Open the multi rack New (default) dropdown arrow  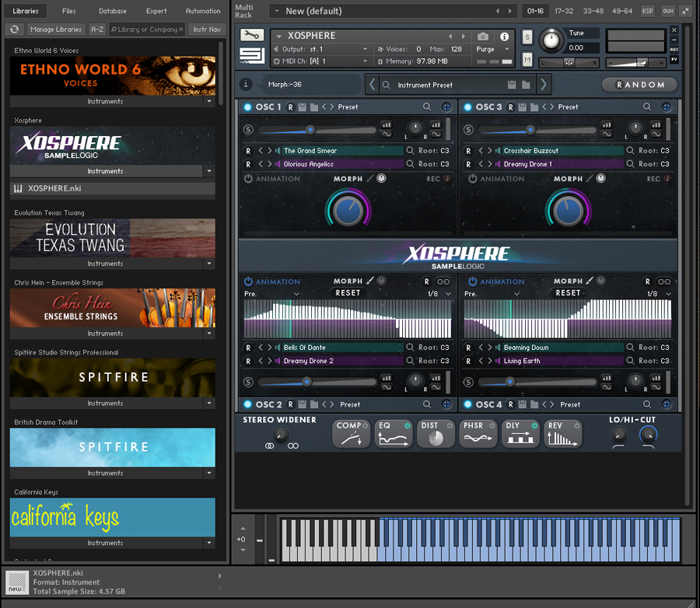coord(277,11)
